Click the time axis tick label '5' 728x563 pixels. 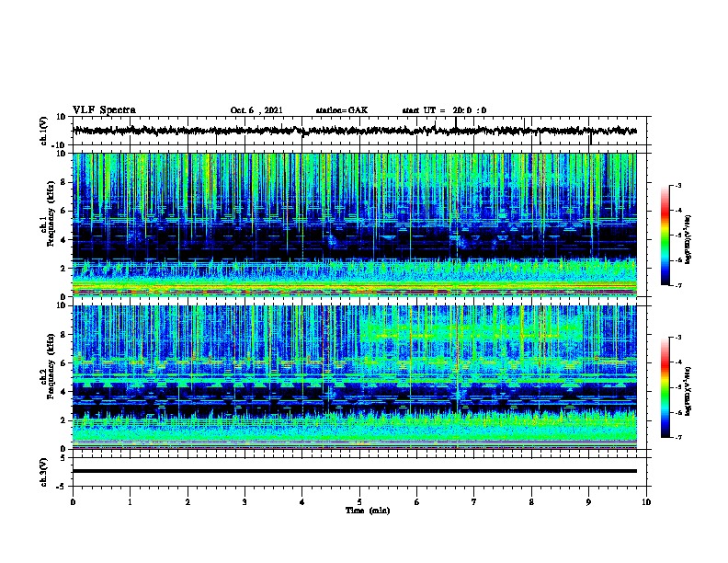coord(359,502)
